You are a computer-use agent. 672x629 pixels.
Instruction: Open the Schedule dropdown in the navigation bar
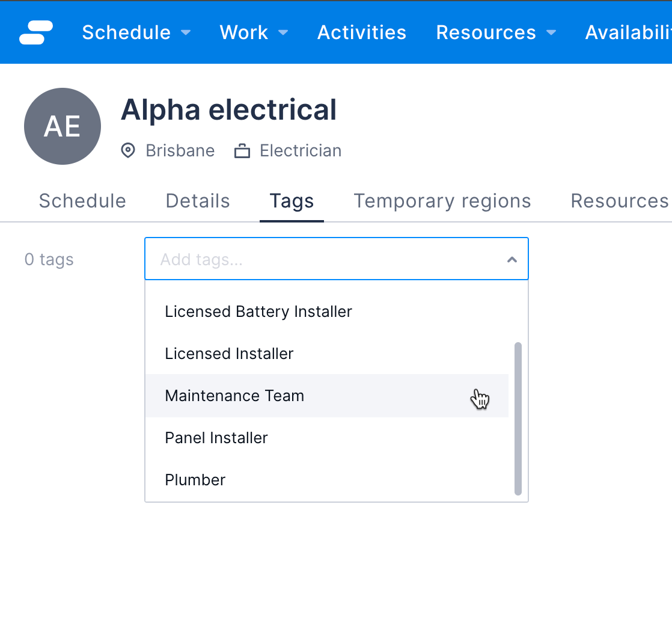click(x=135, y=32)
